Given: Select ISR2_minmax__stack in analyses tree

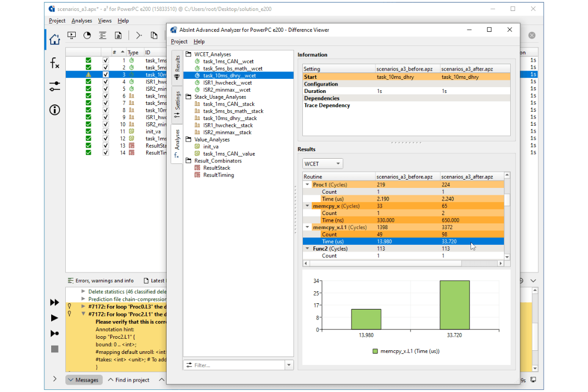Looking at the screenshot, I should click(227, 133).
